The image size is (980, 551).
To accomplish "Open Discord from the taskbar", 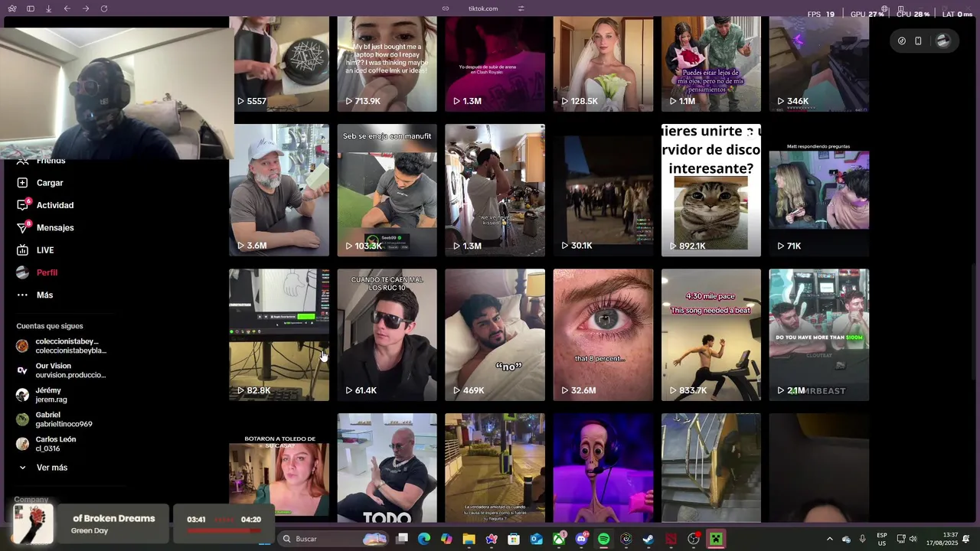I will 581,539.
